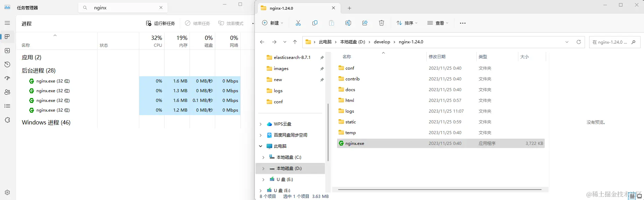This screenshot has width=644, height=200.
Task: Click 本地磁盘 (D:) in address bar breadcrumb
Action: coord(353,42)
